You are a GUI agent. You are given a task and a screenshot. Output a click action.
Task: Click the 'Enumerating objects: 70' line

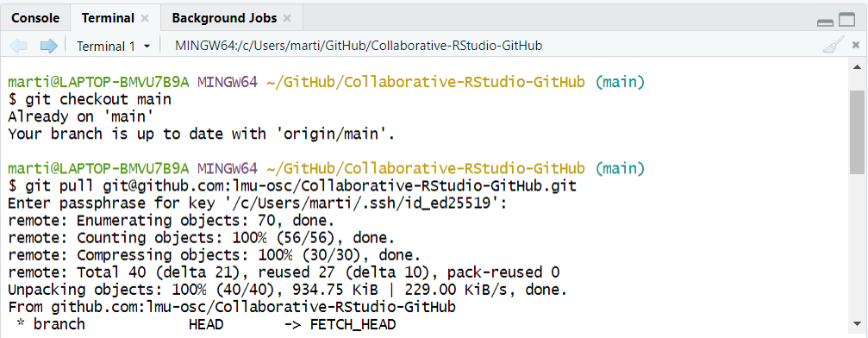[171, 221]
